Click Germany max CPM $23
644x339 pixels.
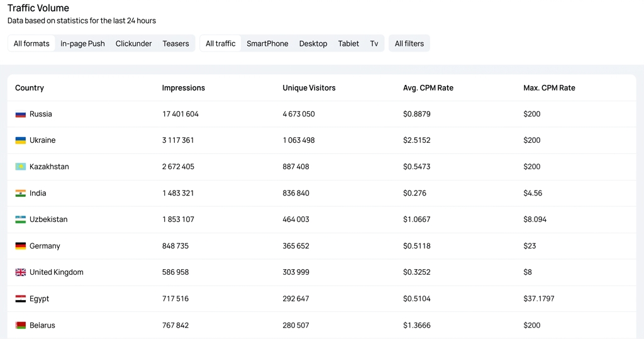click(530, 246)
